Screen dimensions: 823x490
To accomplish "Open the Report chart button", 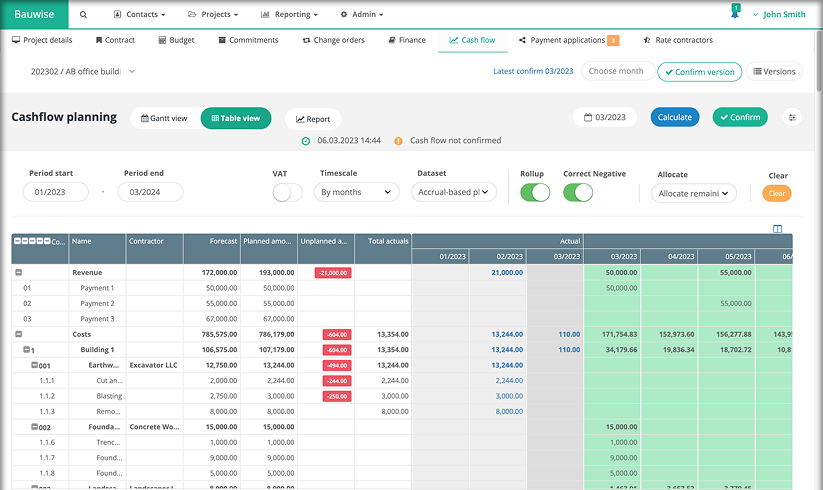I will [x=313, y=119].
